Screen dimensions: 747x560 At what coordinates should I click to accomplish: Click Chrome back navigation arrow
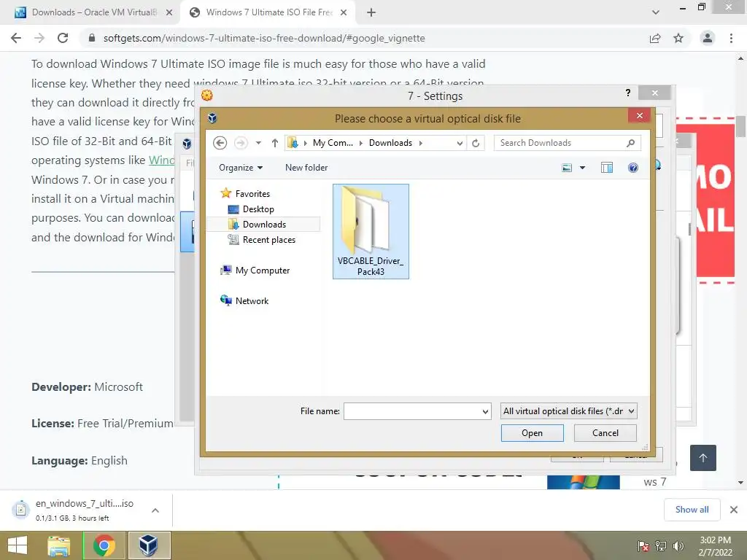(x=16, y=38)
